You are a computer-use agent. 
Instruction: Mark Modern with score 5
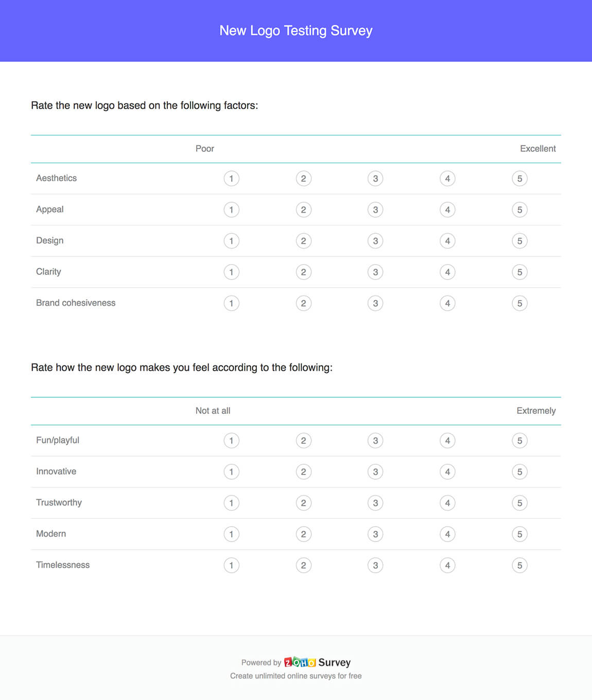519,534
